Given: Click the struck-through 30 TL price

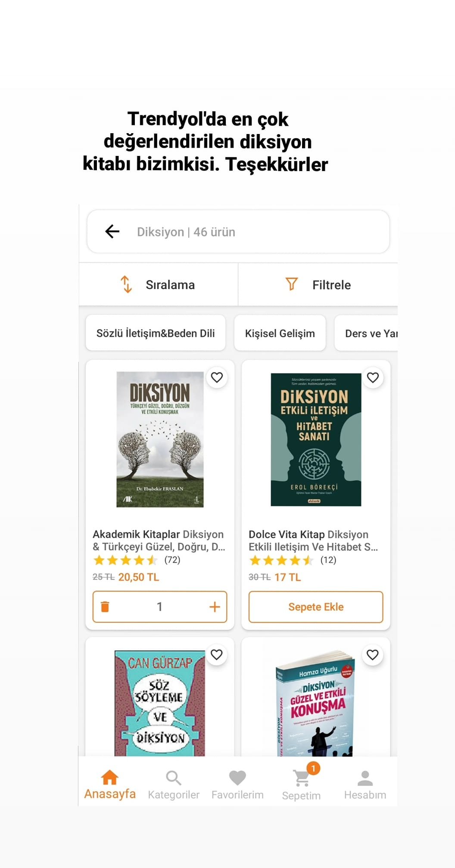Looking at the screenshot, I should pos(259,577).
